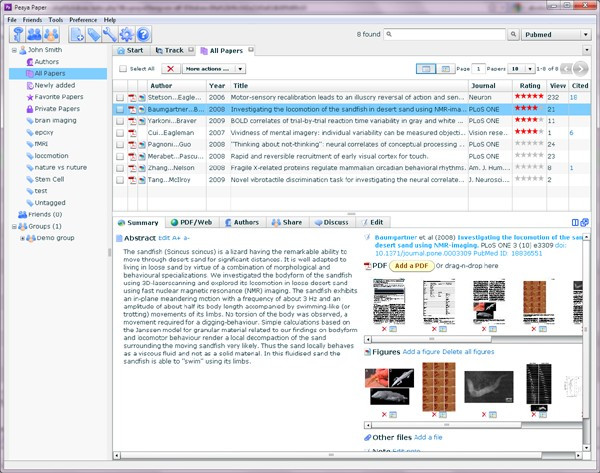
Task: Set Pagnoni...Guo paper rating stars
Action: point(529,144)
